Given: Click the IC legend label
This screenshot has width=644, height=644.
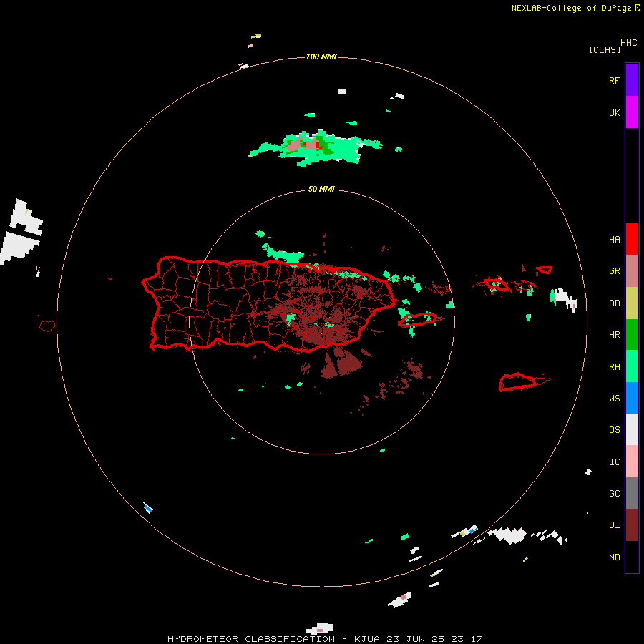Looking at the screenshot, I should tap(614, 462).
